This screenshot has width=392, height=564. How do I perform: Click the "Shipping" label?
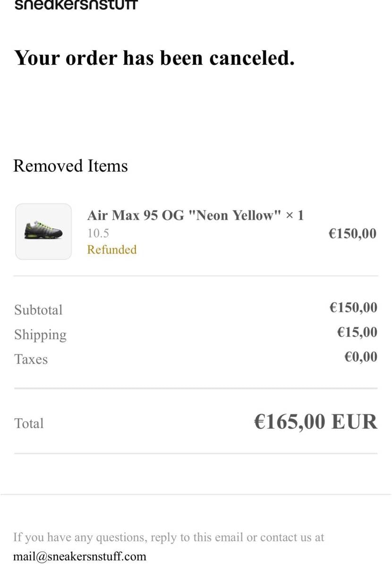click(x=40, y=335)
